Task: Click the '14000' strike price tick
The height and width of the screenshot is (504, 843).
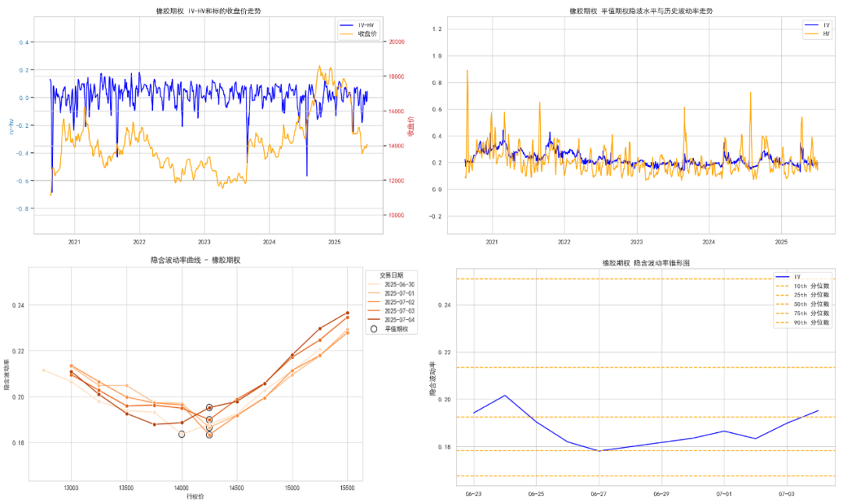Action: 182,488
